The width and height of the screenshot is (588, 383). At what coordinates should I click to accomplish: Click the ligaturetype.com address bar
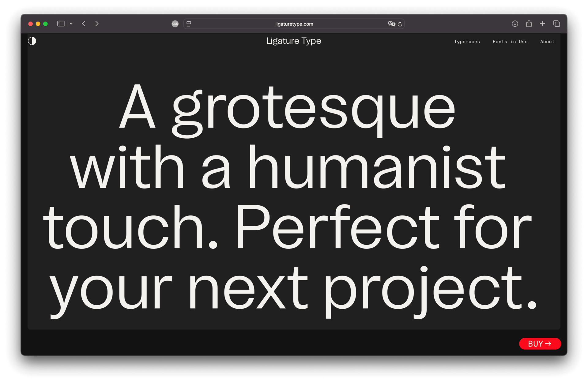point(294,24)
